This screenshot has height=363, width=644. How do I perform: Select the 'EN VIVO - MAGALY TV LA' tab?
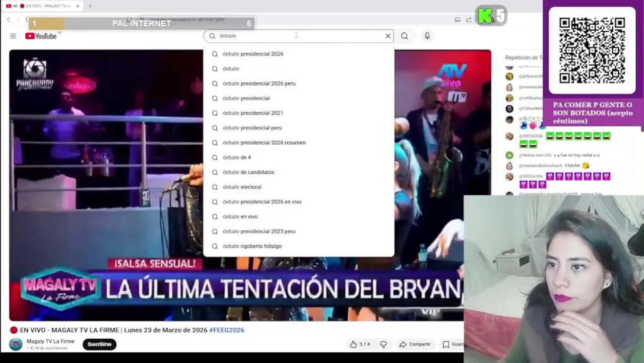point(43,6)
